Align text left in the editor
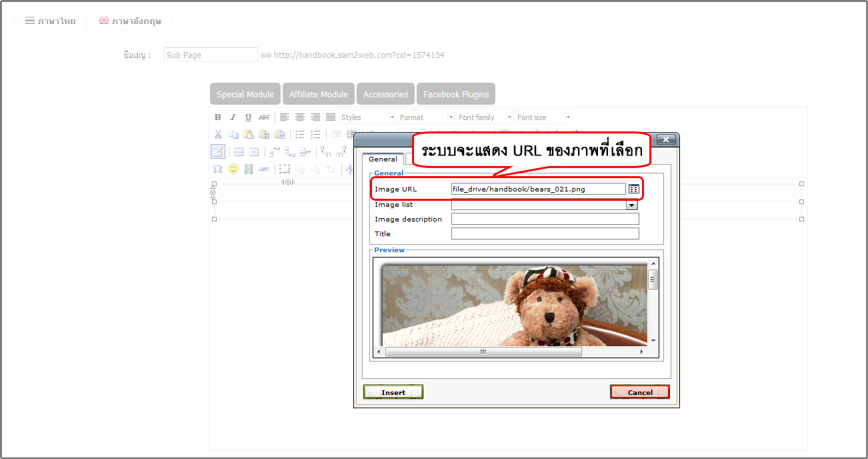 tap(285, 117)
